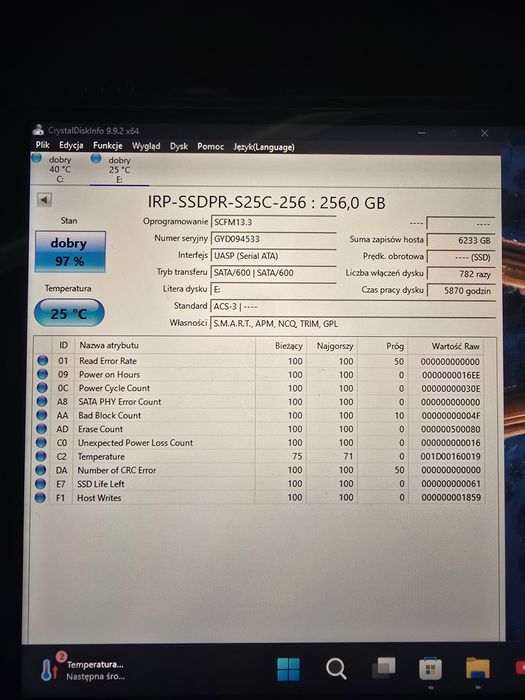Click the status icon of Unexpected Power Loss Count
This screenshot has height=700, width=525.
(41, 442)
